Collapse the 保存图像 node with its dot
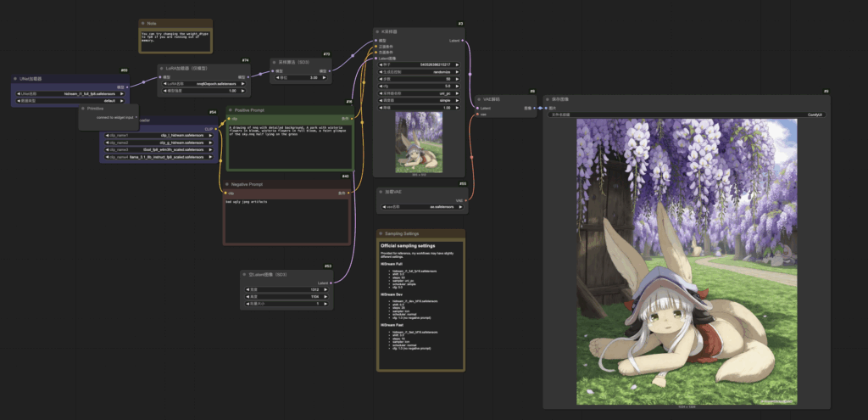The image size is (868, 420). click(x=548, y=99)
